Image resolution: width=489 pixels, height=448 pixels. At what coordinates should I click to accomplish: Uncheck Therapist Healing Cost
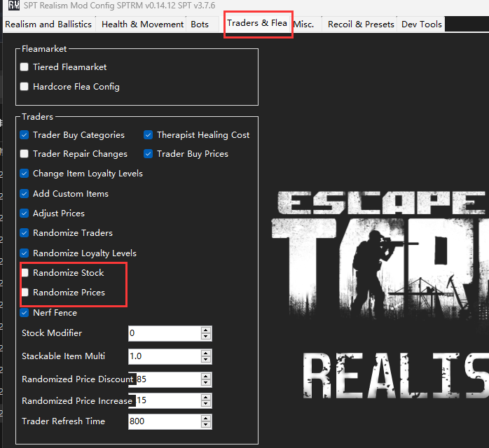pos(148,135)
